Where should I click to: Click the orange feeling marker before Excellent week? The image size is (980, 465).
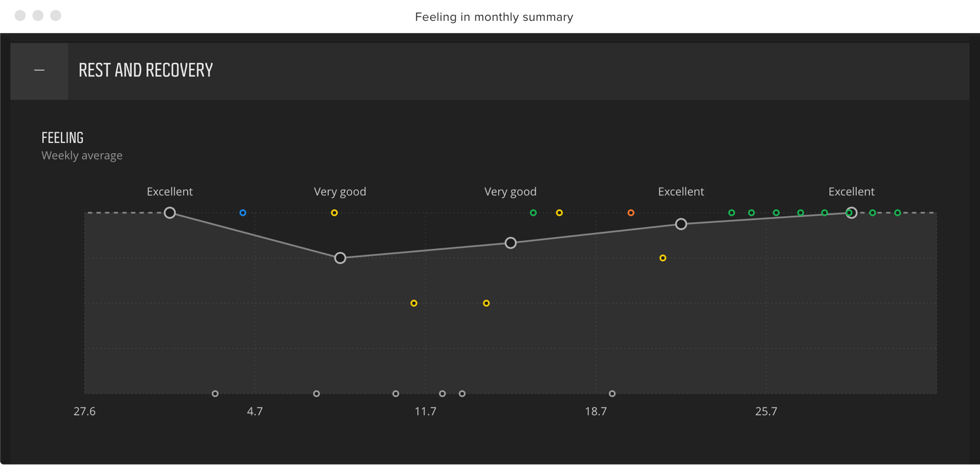[x=630, y=213]
